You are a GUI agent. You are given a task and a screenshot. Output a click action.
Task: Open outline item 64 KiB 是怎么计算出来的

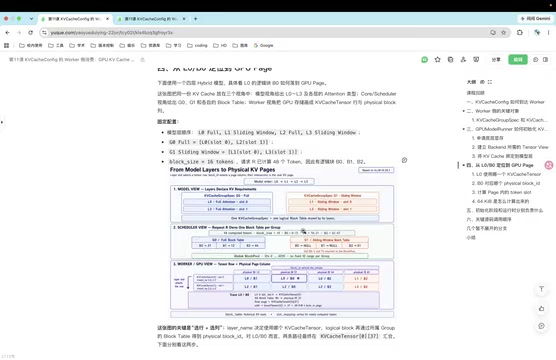point(500,201)
